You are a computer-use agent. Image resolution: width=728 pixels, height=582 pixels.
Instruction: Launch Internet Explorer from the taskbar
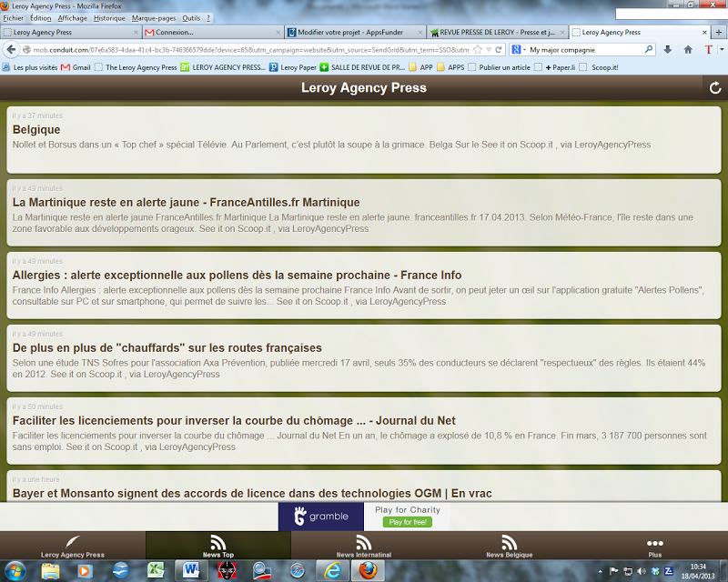coord(332,571)
